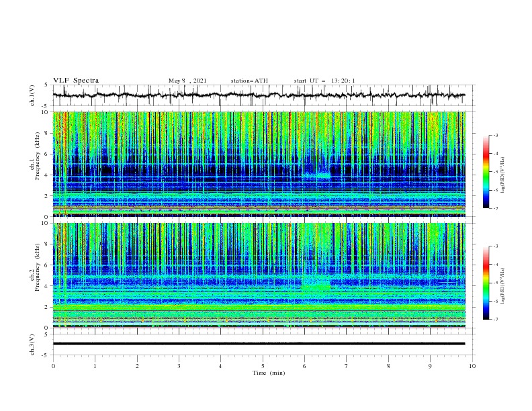Click the ch.1 "log(PSD)(V²/Hz)" color bar label
The height and width of the screenshot is (411, 532).
tap(503, 175)
